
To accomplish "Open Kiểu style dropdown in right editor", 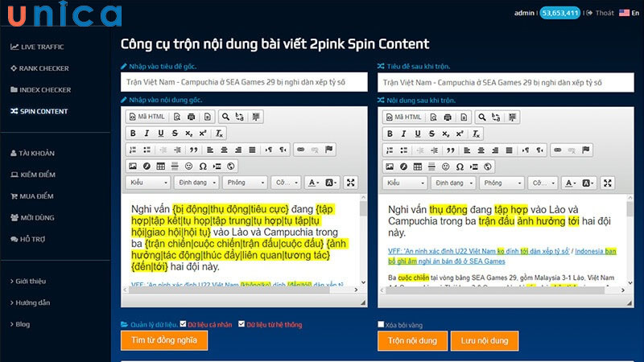I will pyautogui.click(x=405, y=183).
